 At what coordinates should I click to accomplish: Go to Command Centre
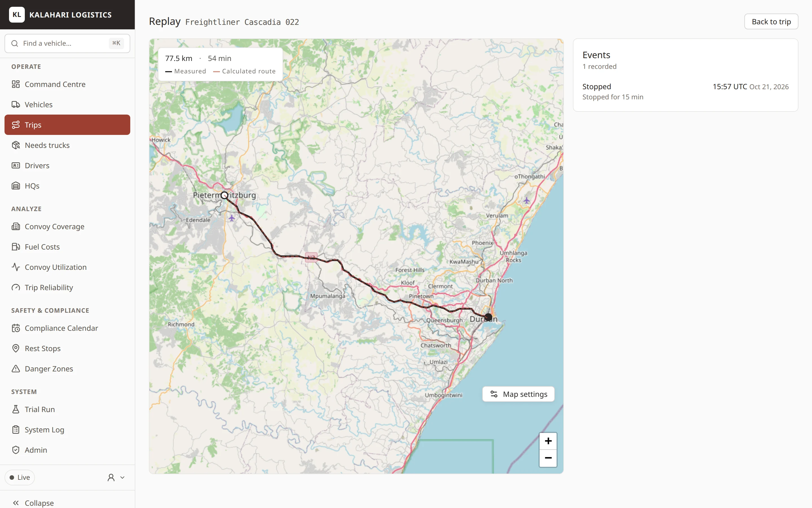pos(67,84)
